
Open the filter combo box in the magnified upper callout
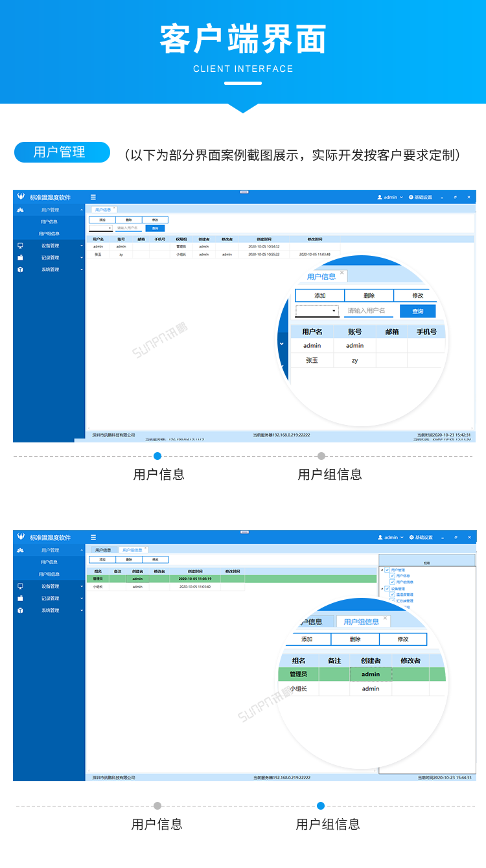(318, 311)
